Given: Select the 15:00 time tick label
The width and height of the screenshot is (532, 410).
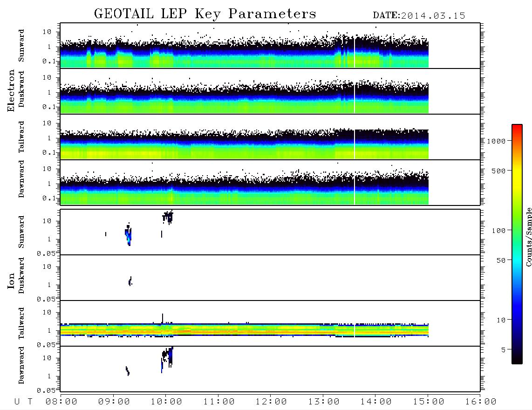Looking at the screenshot, I should click(x=429, y=402).
